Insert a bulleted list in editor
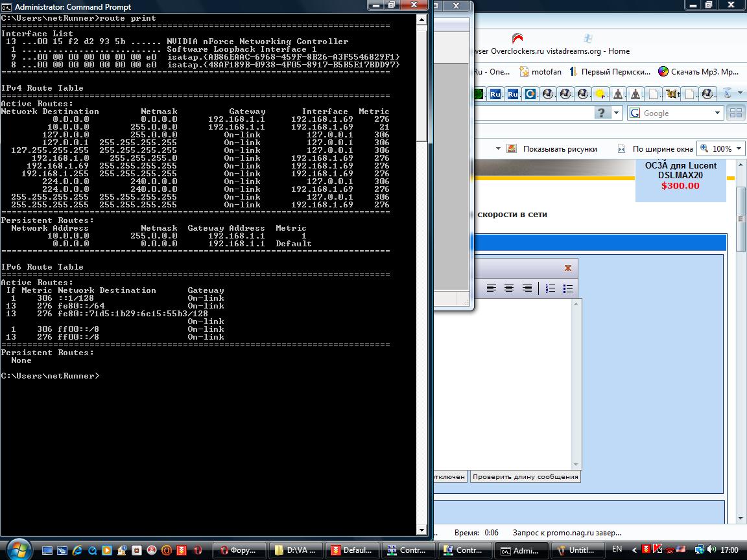747x560 pixels. [x=568, y=288]
